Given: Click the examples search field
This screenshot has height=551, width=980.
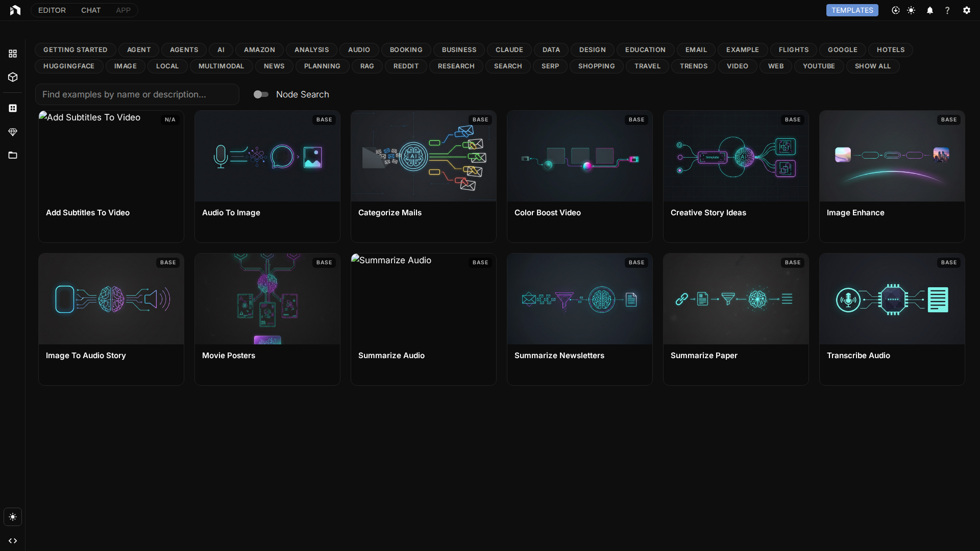Looking at the screenshot, I should pyautogui.click(x=137, y=94).
